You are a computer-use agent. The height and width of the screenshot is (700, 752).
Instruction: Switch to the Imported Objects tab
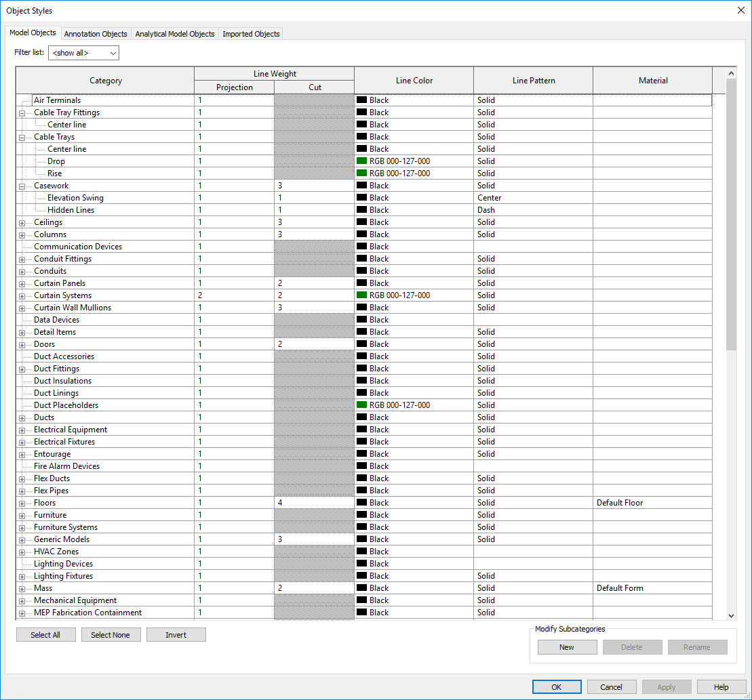(x=251, y=33)
